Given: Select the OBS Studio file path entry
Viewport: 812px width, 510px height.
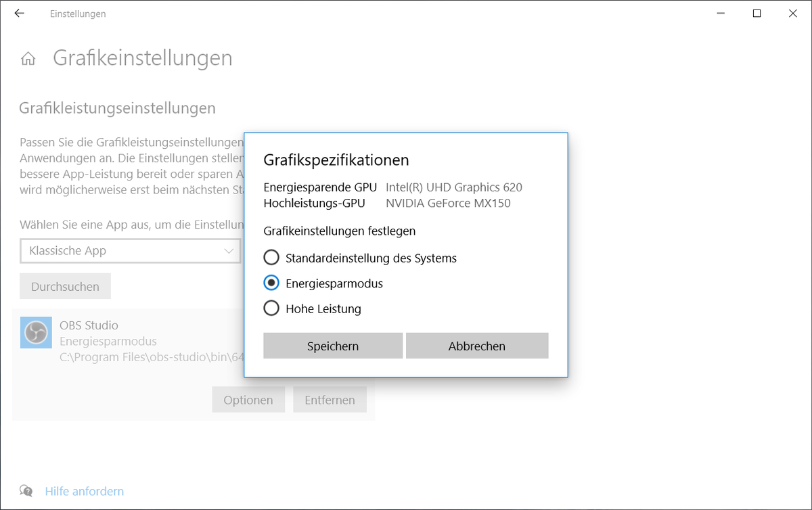Looking at the screenshot, I should click(149, 357).
